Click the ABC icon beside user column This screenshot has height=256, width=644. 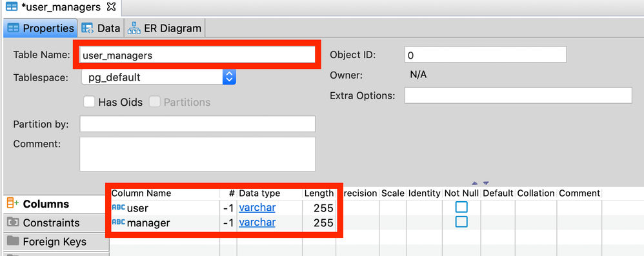(118, 208)
